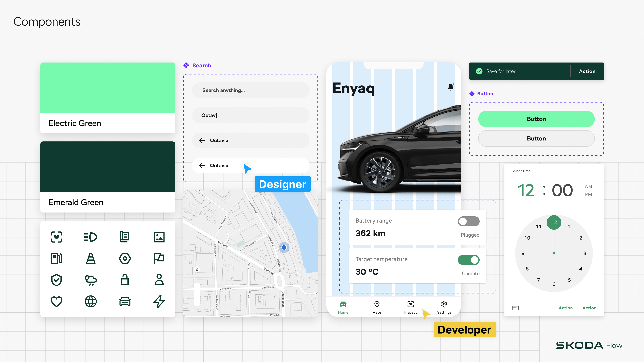Viewport: 644px width, 362px height.
Task: Click the globe icon in the icon grid
Action: coord(91,301)
